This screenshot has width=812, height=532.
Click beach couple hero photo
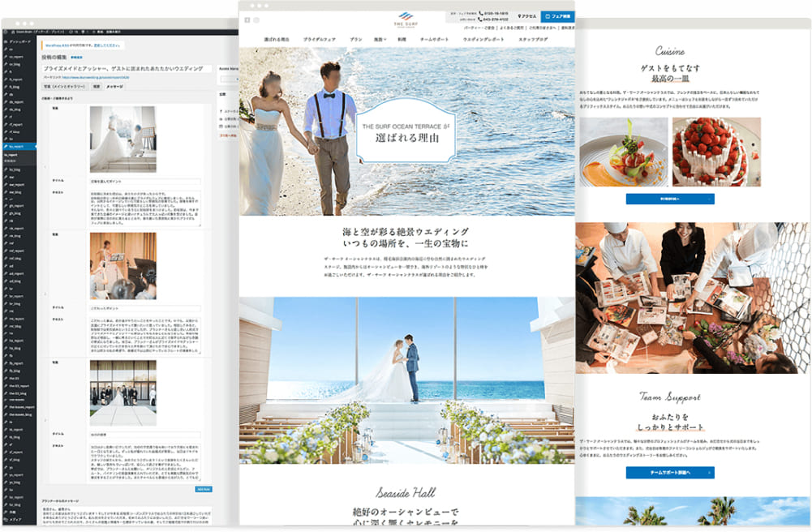(406, 131)
